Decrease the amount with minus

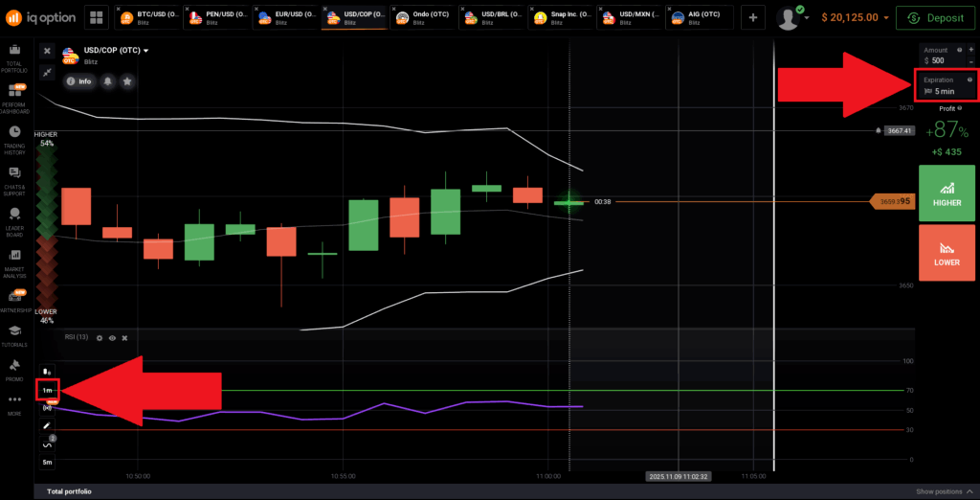[x=970, y=61]
